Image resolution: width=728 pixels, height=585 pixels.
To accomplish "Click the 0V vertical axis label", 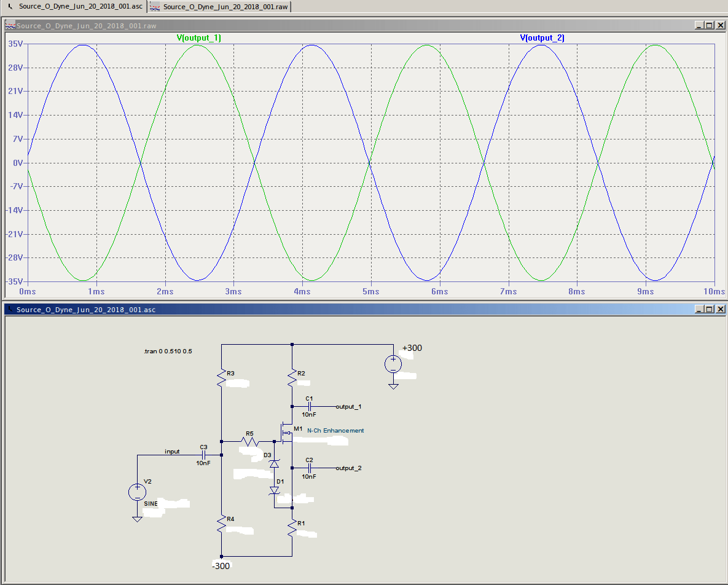I will point(18,163).
